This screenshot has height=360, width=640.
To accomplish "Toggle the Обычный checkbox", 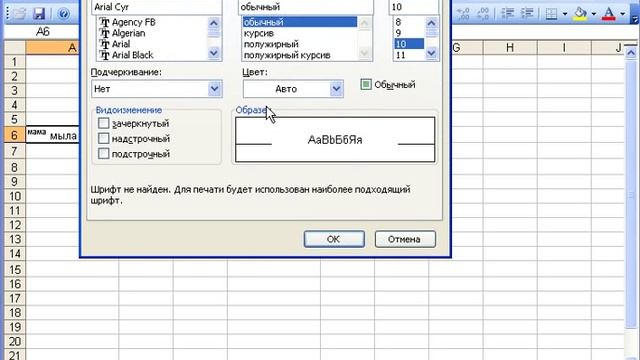I will click(366, 84).
